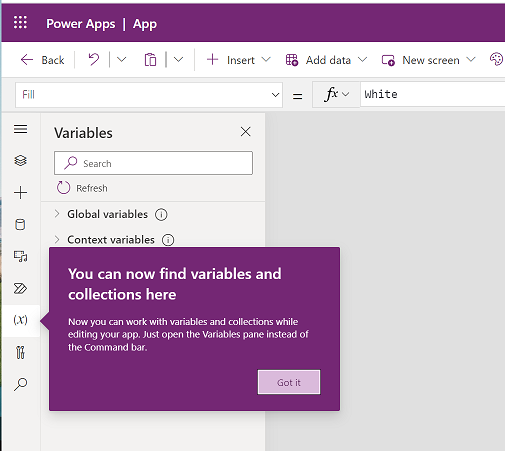Open the Search magnifier icon in sidebar
This screenshot has width=505, height=451.
tap(20, 384)
